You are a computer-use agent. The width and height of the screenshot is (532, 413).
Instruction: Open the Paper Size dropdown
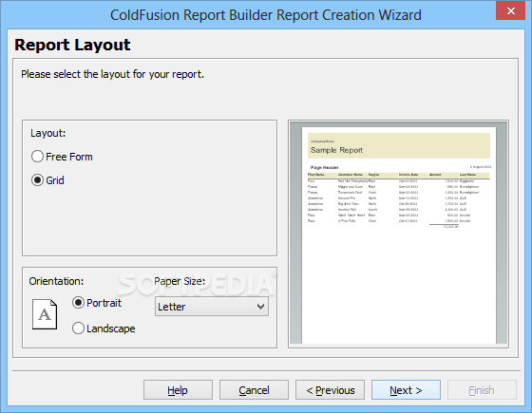[212, 307]
